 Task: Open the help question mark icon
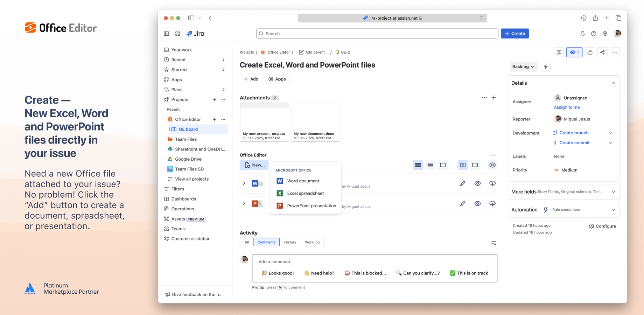pyautogui.click(x=594, y=34)
